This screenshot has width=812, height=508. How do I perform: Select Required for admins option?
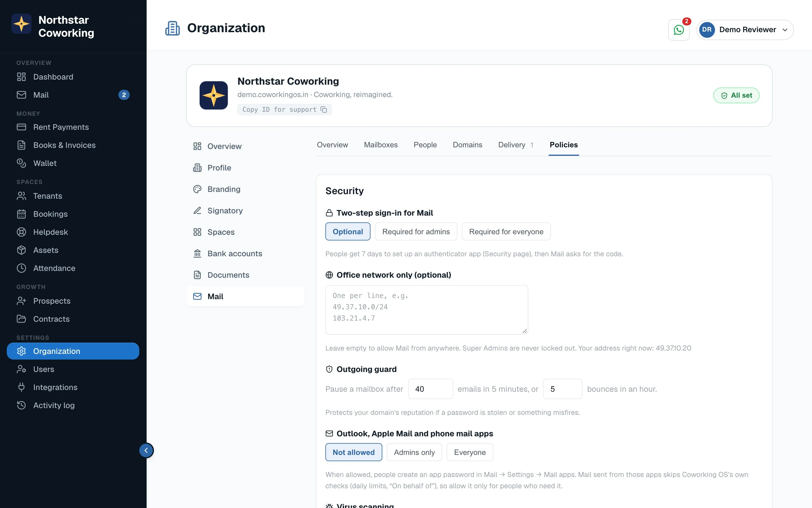click(x=416, y=231)
